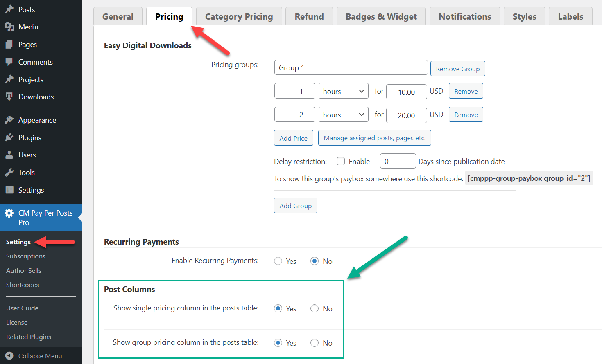Select Yes for Enable Recurring Payments
602x364 pixels.
278,261
